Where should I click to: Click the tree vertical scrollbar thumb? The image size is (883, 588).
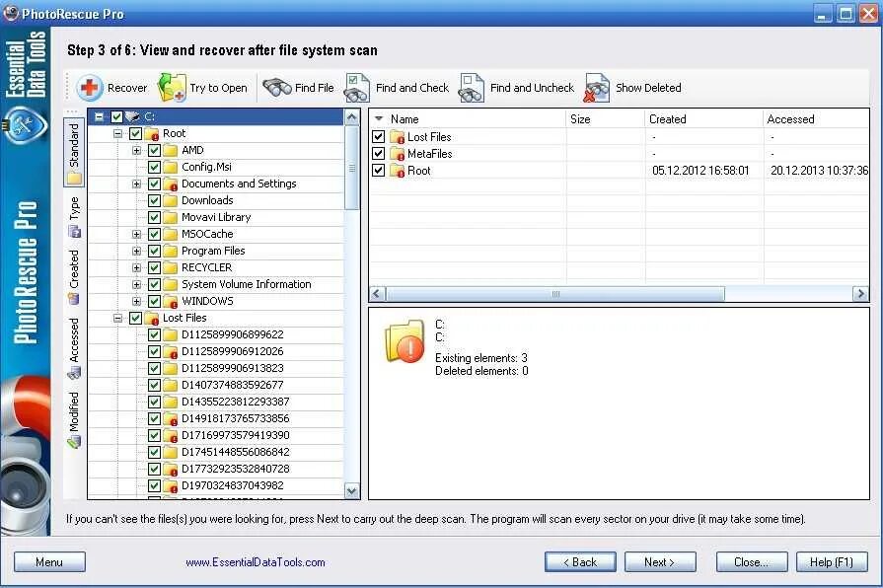click(352, 168)
